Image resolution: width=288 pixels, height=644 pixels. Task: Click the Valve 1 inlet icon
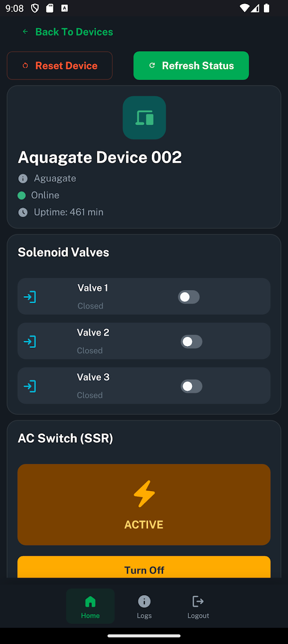click(x=29, y=297)
